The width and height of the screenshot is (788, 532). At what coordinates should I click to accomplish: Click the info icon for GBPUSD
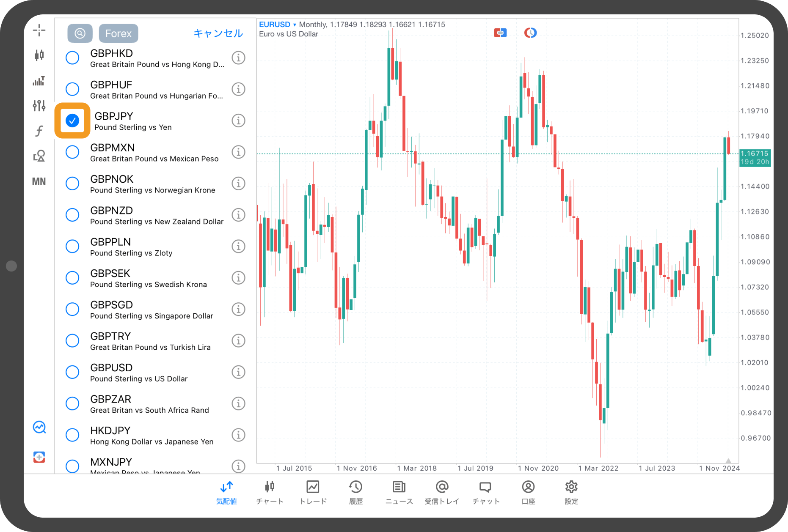[239, 372]
